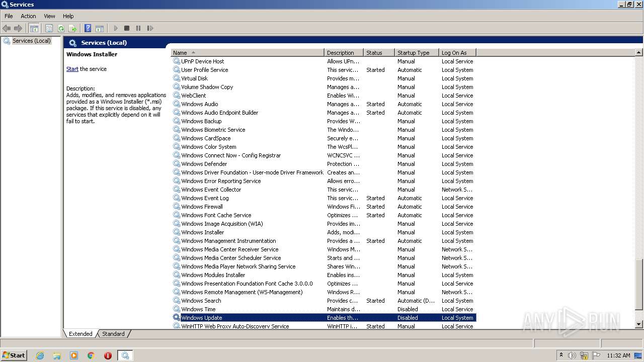644x362 pixels.
Task: Select Services (Local) in the console tree
Action: click(31, 41)
